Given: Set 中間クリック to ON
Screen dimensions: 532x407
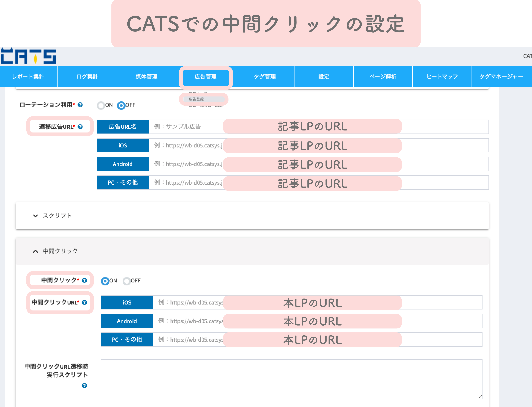Looking at the screenshot, I should [x=105, y=281].
